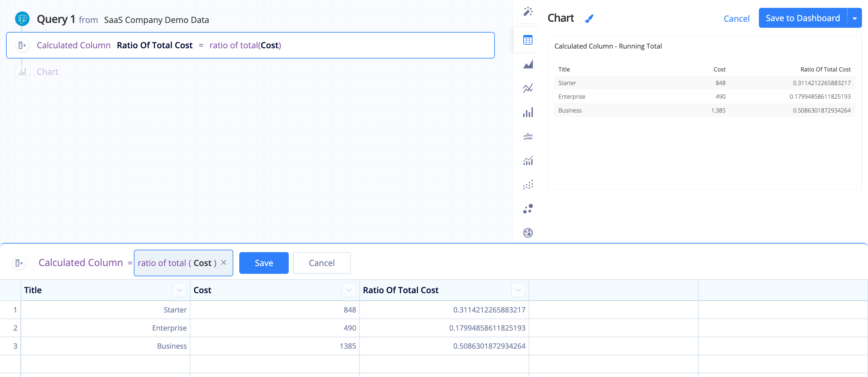Toggle the Calculated Column formula input
868x377 pixels.
pyautogui.click(x=21, y=263)
